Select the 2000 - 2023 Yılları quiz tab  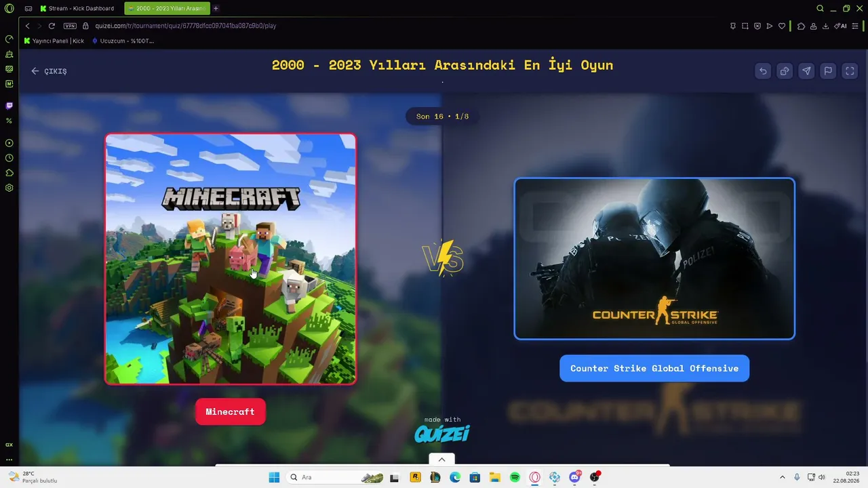(166, 8)
